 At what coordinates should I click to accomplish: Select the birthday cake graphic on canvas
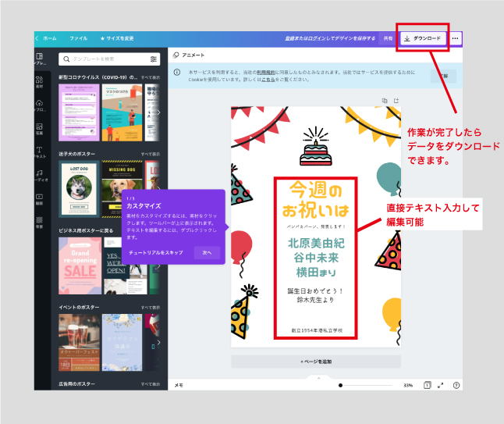[x=316, y=146]
